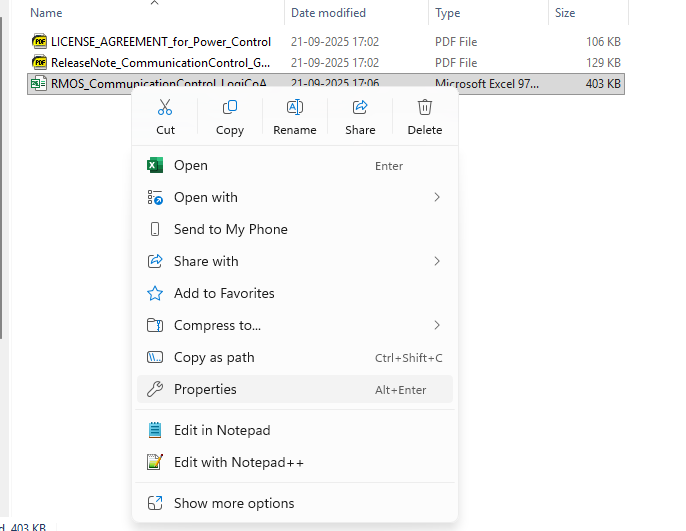Click the Cut scissors icon
The width and height of the screenshot is (686, 531).
[x=165, y=108]
